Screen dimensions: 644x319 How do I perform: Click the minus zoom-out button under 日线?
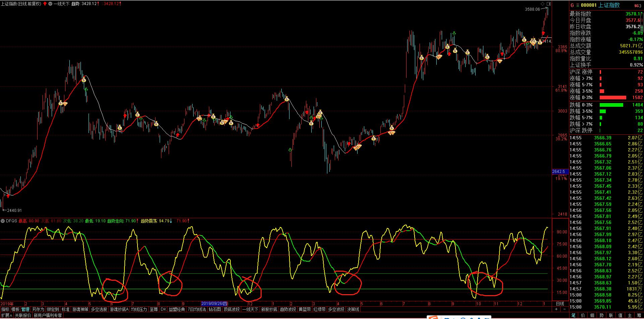click(564, 309)
